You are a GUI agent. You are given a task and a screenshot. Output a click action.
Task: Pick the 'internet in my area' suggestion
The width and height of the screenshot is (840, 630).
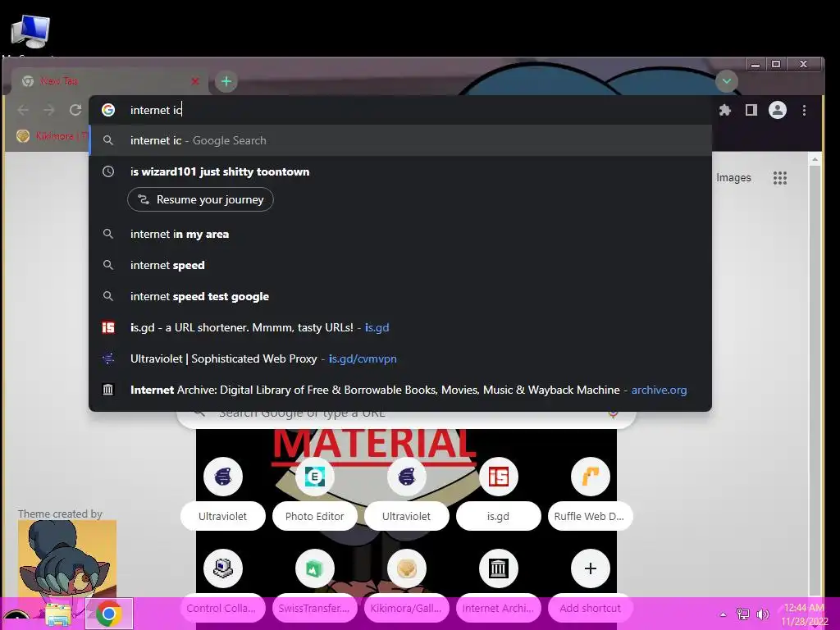pyautogui.click(x=400, y=234)
